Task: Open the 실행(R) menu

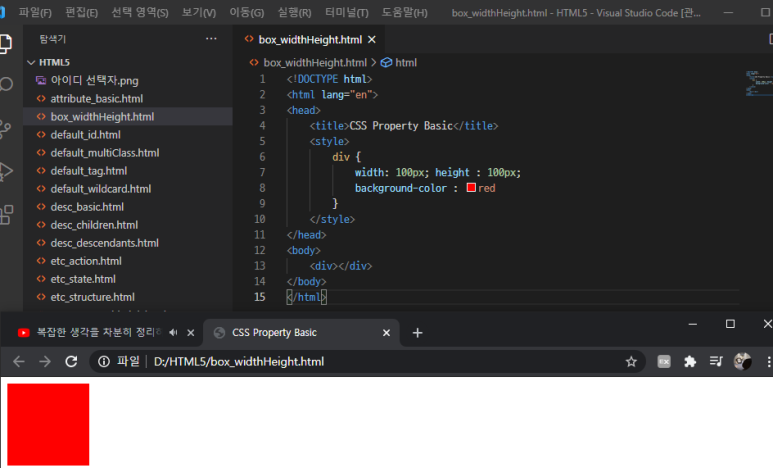Action: (x=294, y=12)
